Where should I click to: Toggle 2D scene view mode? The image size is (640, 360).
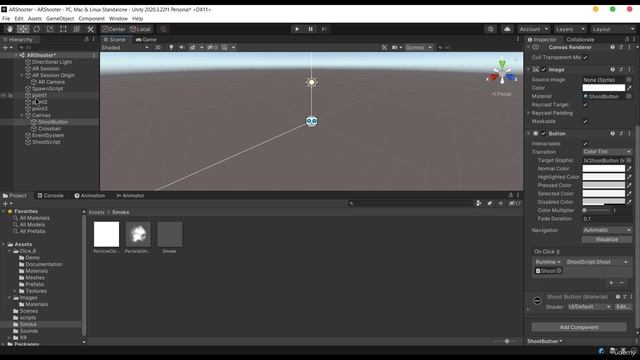coord(158,47)
